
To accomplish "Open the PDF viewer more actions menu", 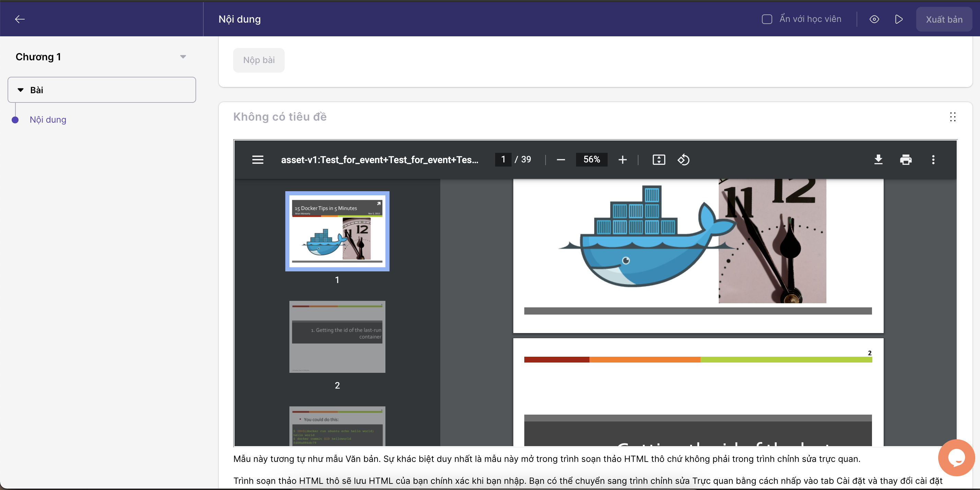I will (933, 160).
